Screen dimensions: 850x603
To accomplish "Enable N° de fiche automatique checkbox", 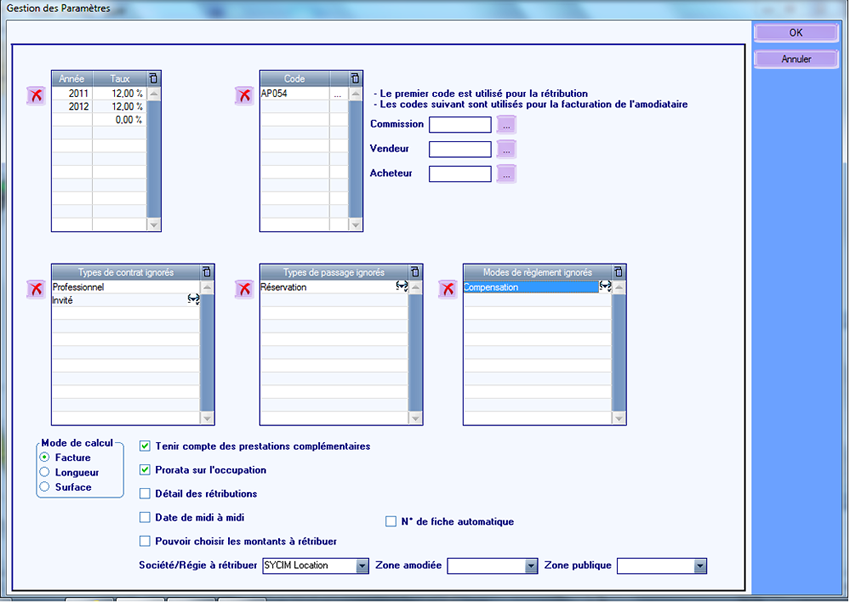I will (391, 521).
